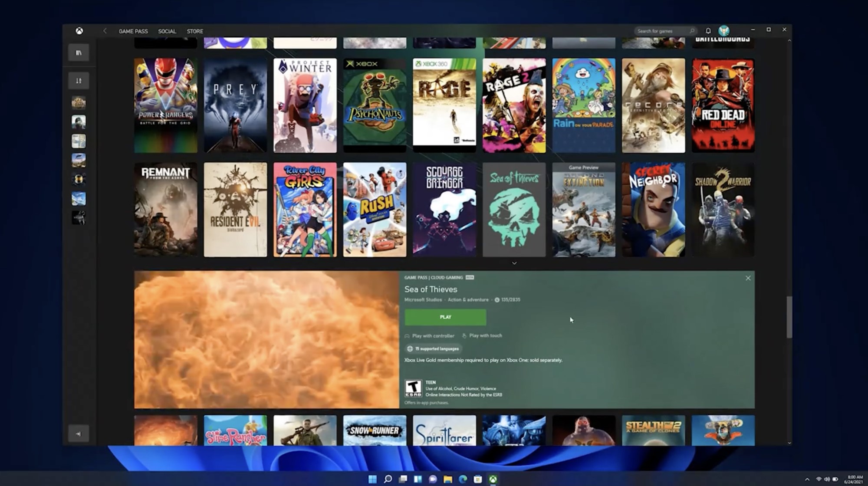
Task: Select the Prey game tile
Action: tap(235, 105)
